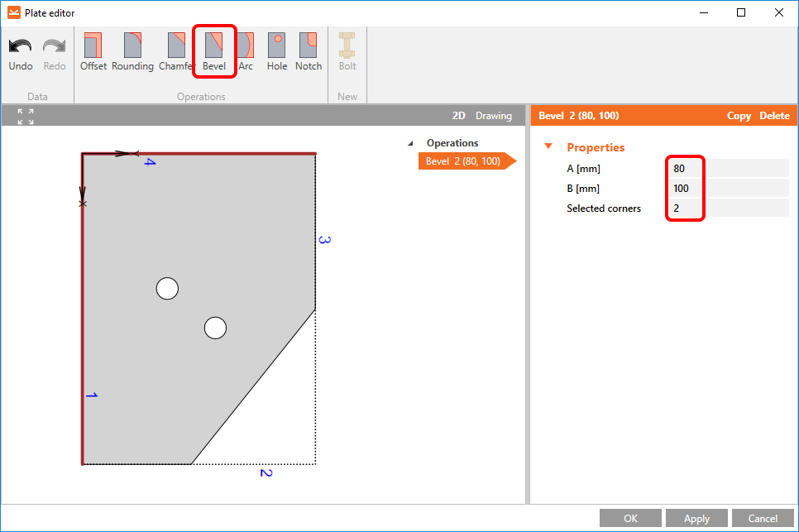Select the Chamfer operation tool
The height and width of the screenshot is (532, 799).
tap(176, 51)
